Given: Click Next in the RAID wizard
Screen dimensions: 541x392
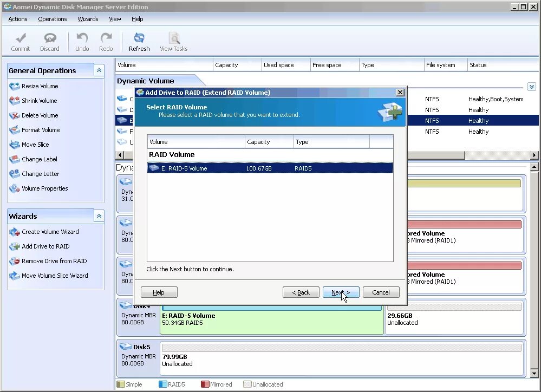Looking at the screenshot, I should [x=341, y=292].
